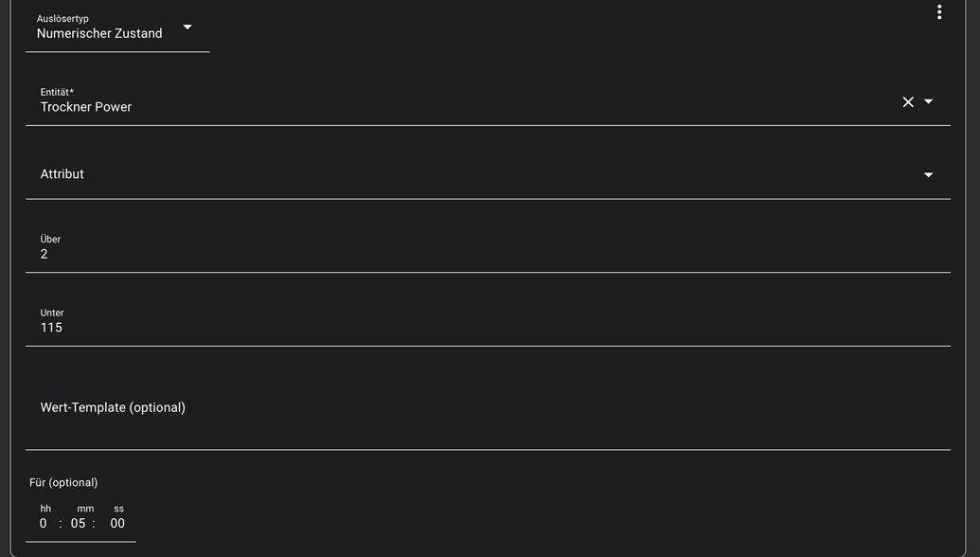The width and height of the screenshot is (980, 557).
Task: Click the Über value 2
Action: coord(45,255)
